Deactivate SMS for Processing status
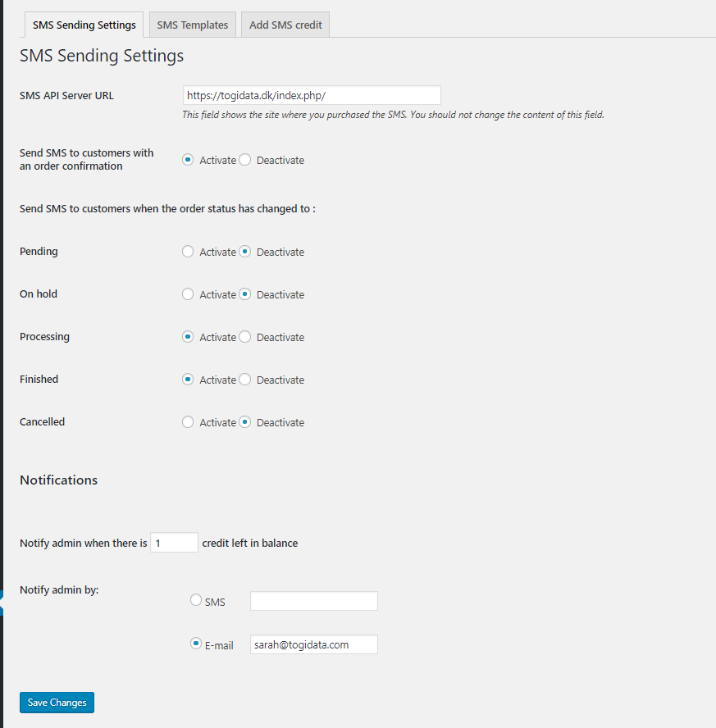This screenshot has height=728, width=716. click(244, 337)
